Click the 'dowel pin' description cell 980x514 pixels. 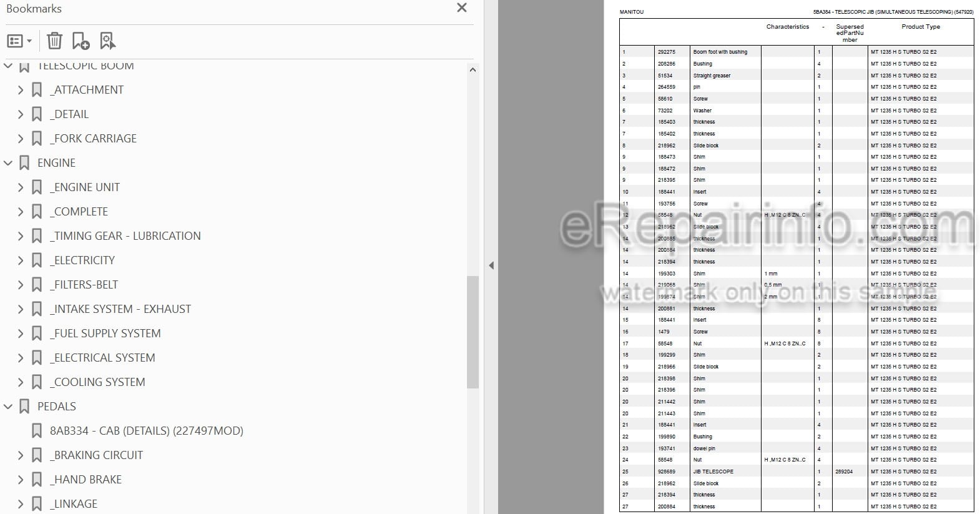coord(704,448)
